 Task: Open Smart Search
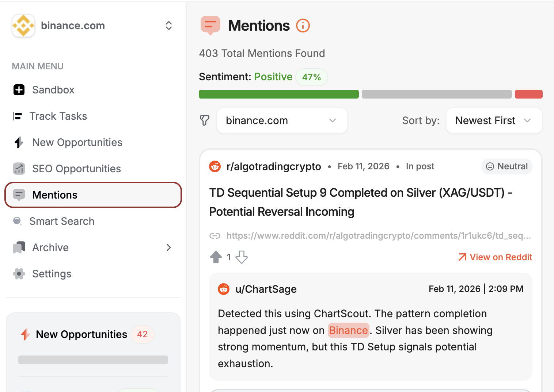(62, 221)
